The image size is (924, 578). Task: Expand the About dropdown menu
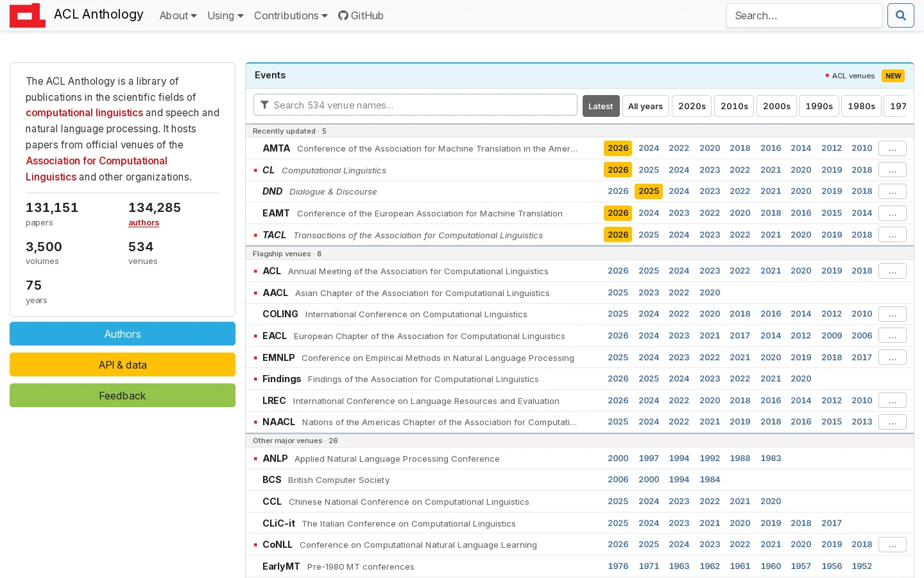click(x=178, y=15)
